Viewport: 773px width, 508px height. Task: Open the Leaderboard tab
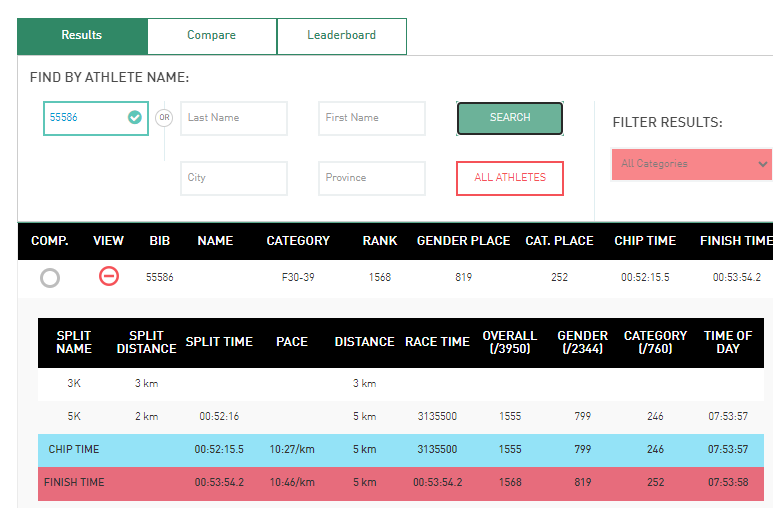[x=341, y=35]
